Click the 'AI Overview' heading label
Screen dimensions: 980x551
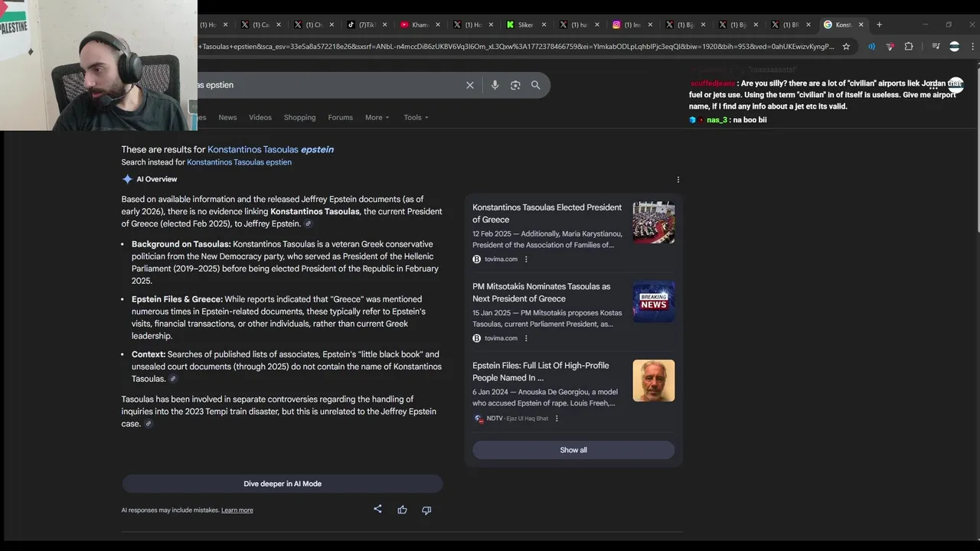[x=157, y=179]
